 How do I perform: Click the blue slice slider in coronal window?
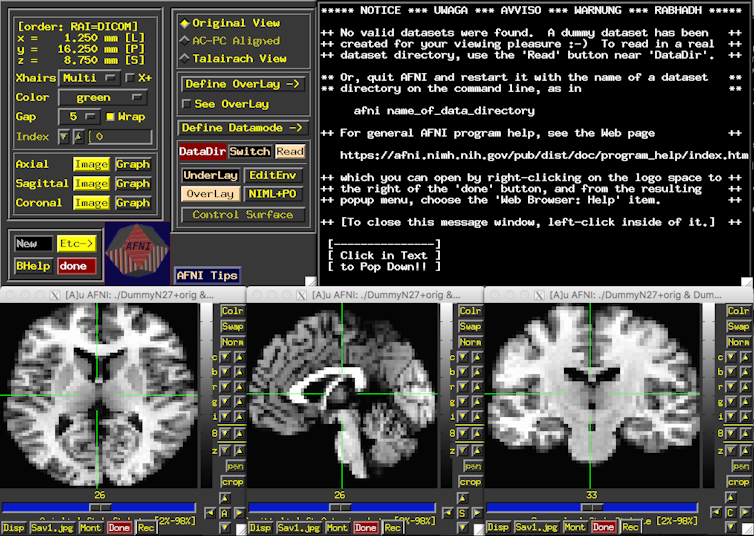[x=592, y=507]
